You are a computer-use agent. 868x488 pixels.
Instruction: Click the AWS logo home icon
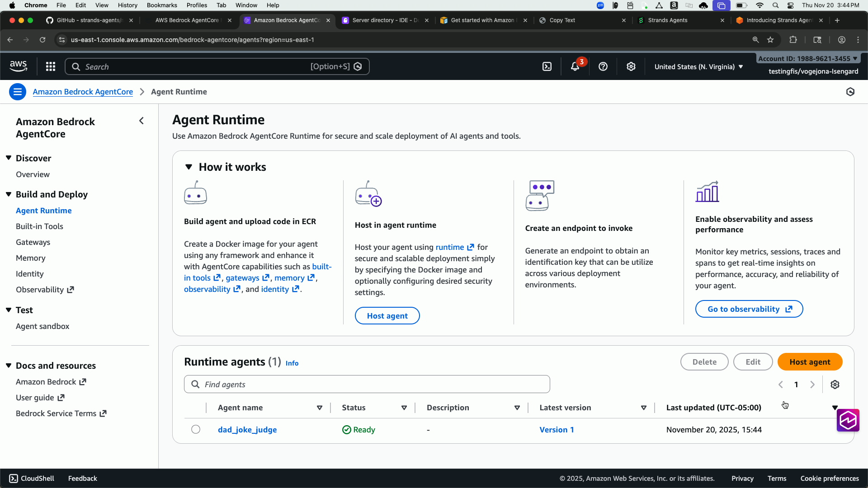pos(19,66)
